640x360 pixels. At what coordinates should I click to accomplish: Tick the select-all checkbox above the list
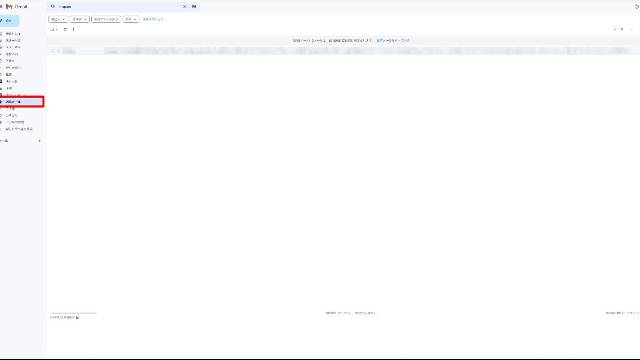pos(52,29)
